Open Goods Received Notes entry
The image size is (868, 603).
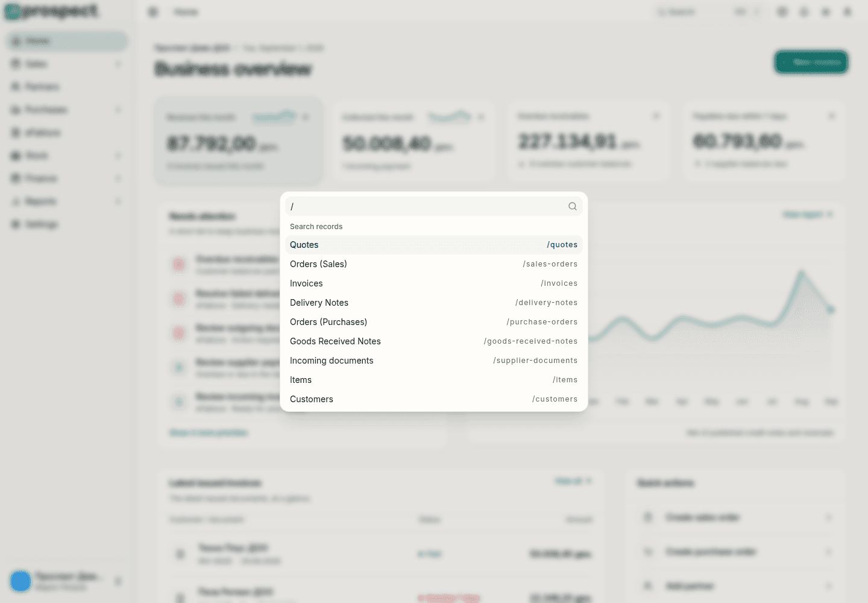434,341
